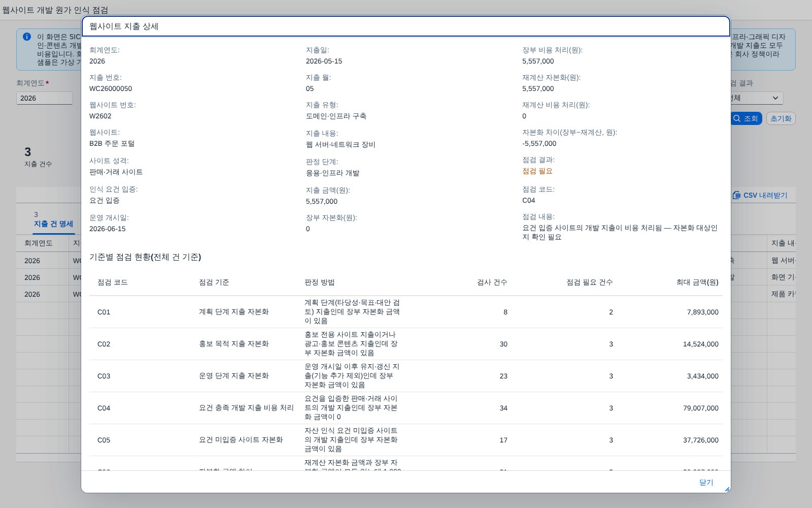Click the dialog title 웹사이트 지출 상세
Image resolution: width=812 pixels, height=508 pixels.
click(x=124, y=26)
